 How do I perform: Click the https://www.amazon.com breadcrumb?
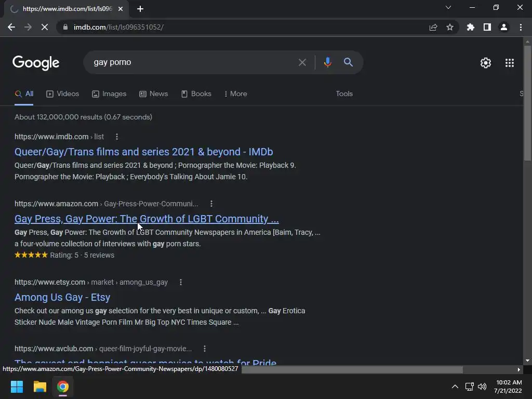click(56, 204)
